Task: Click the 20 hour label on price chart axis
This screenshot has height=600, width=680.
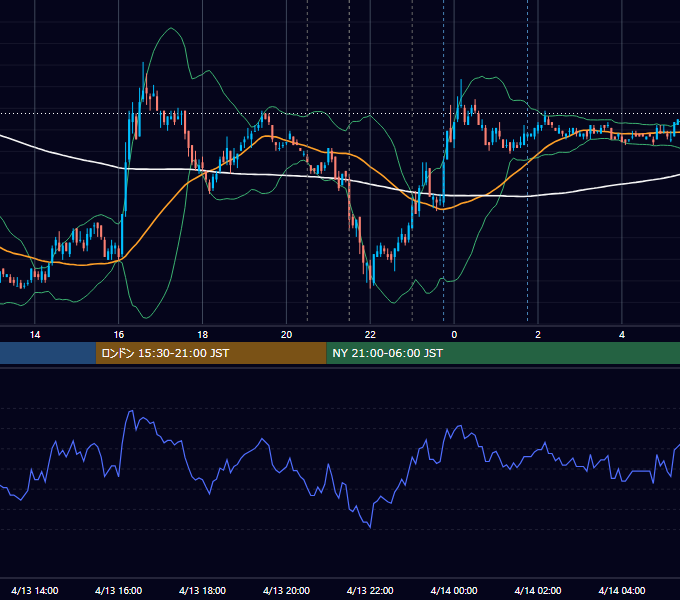Action: (x=286, y=335)
